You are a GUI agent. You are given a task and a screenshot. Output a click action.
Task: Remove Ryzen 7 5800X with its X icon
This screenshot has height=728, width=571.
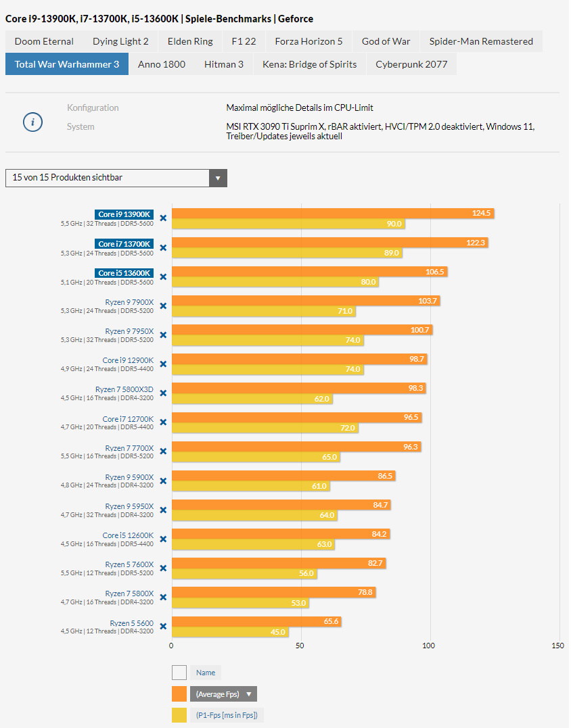point(163,598)
